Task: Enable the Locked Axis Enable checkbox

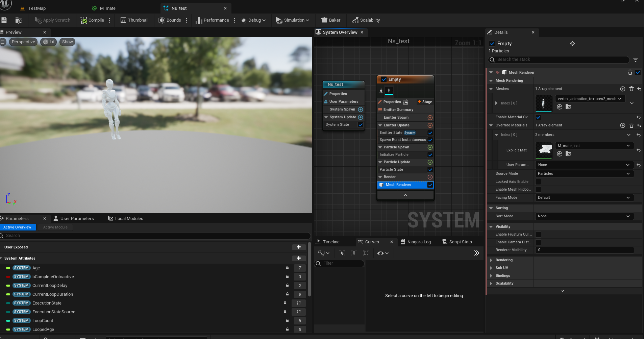Action: [538, 182]
